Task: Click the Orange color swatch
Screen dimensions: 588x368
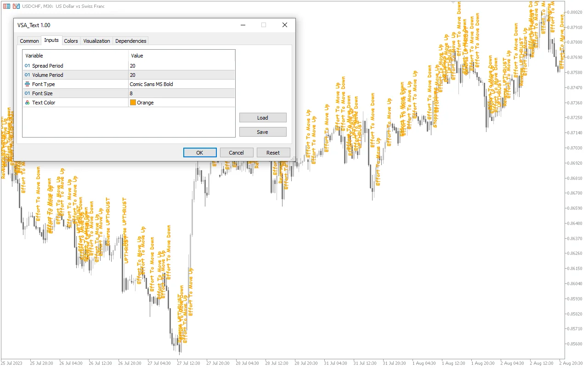Action: click(x=133, y=103)
